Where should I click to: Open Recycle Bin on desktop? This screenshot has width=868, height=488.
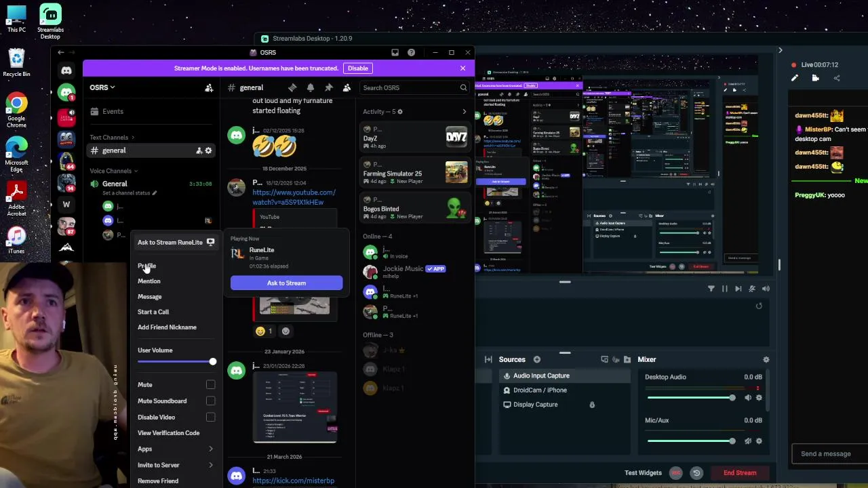pyautogui.click(x=16, y=62)
